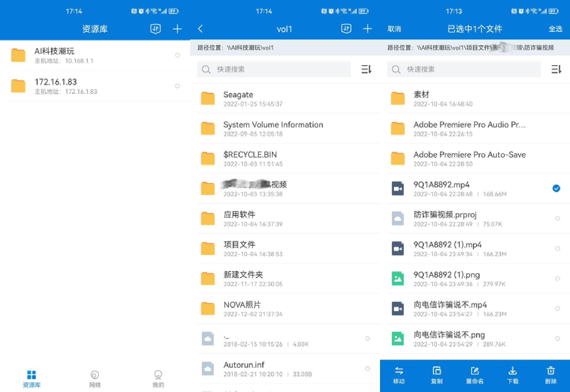The width and height of the screenshot is (570, 392).
Task: Check the 向电信诈骗说不.png selection circle
Action: (x=558, y=339)
